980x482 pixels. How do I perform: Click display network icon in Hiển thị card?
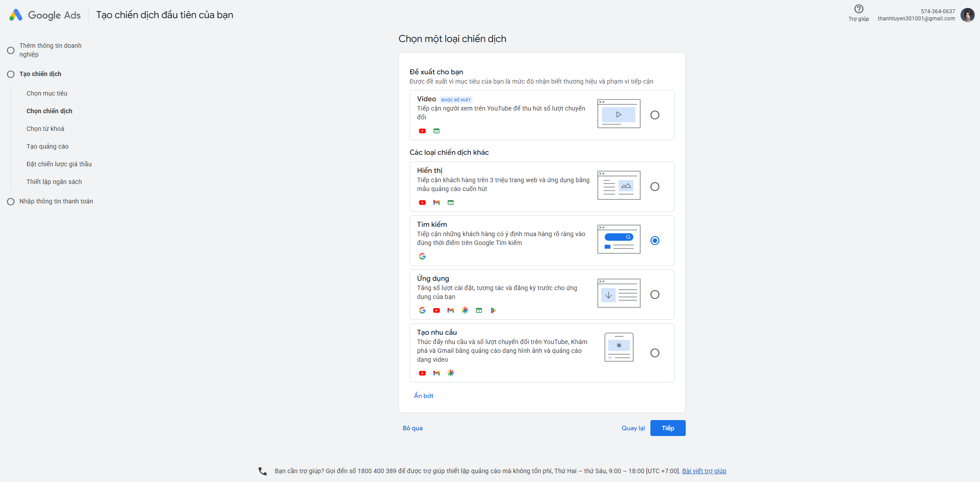(451, 203)
